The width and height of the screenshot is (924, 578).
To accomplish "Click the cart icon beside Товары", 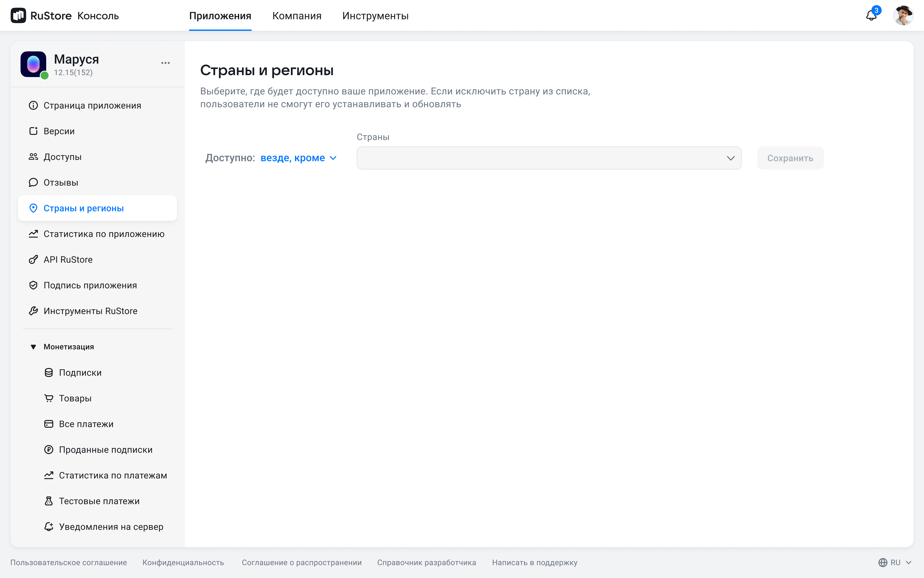I will pyautogui.click(x=49, y=398).
